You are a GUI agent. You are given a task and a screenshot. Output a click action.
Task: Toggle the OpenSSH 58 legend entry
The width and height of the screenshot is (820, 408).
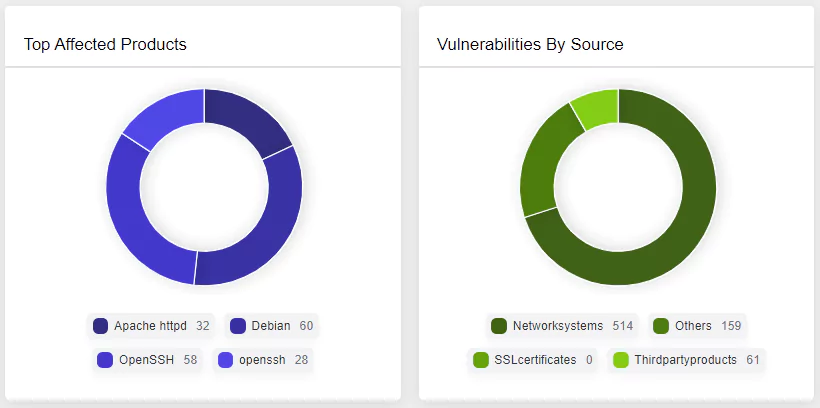point(147,360)
